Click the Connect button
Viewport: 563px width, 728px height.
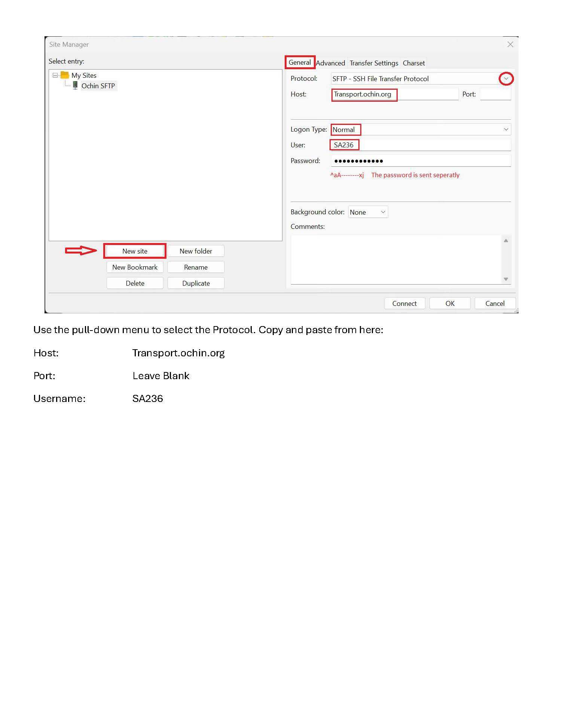(404, 304)
